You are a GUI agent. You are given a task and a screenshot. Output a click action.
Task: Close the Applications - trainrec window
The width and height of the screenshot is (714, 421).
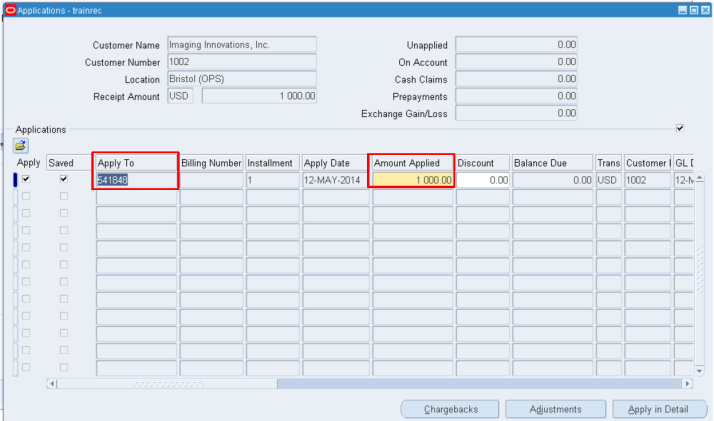point(705,8)
